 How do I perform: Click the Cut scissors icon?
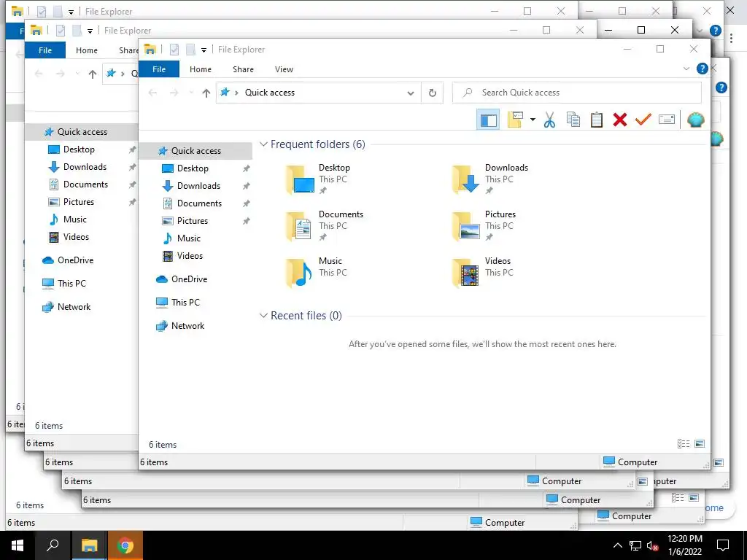click(549, 120)
